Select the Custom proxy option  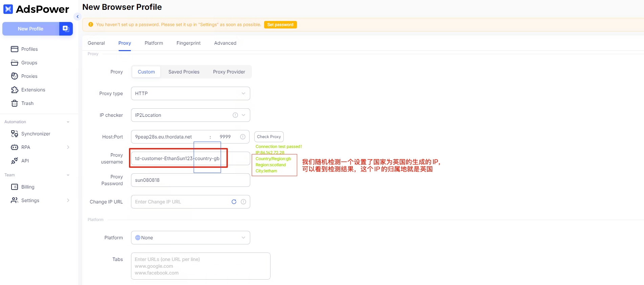(x=146, y=72)
